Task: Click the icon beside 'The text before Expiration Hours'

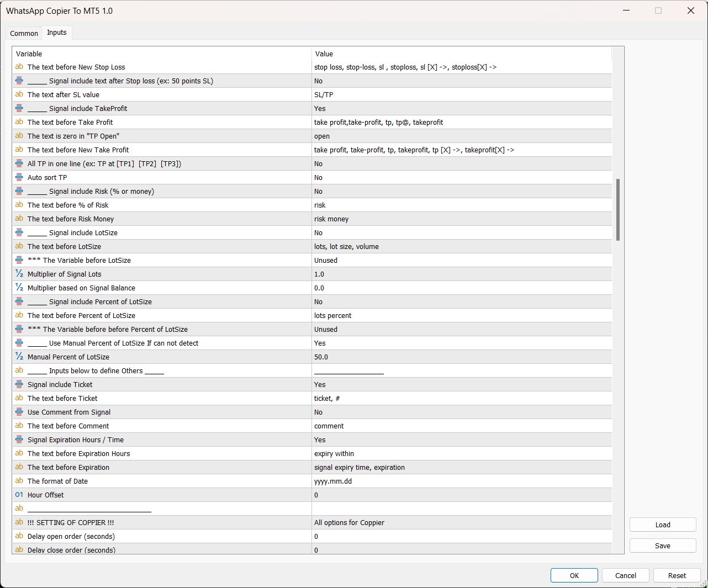Action: [19, 453]
